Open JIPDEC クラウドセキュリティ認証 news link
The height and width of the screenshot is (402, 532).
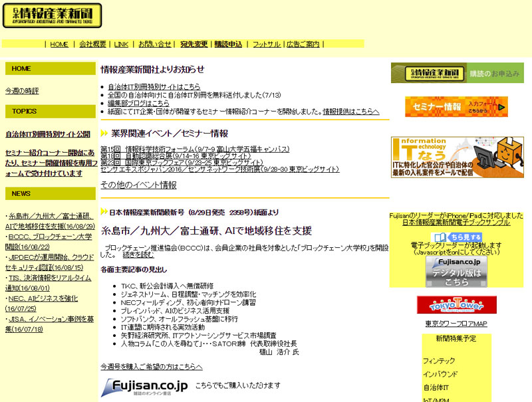[x=49, y=262]
